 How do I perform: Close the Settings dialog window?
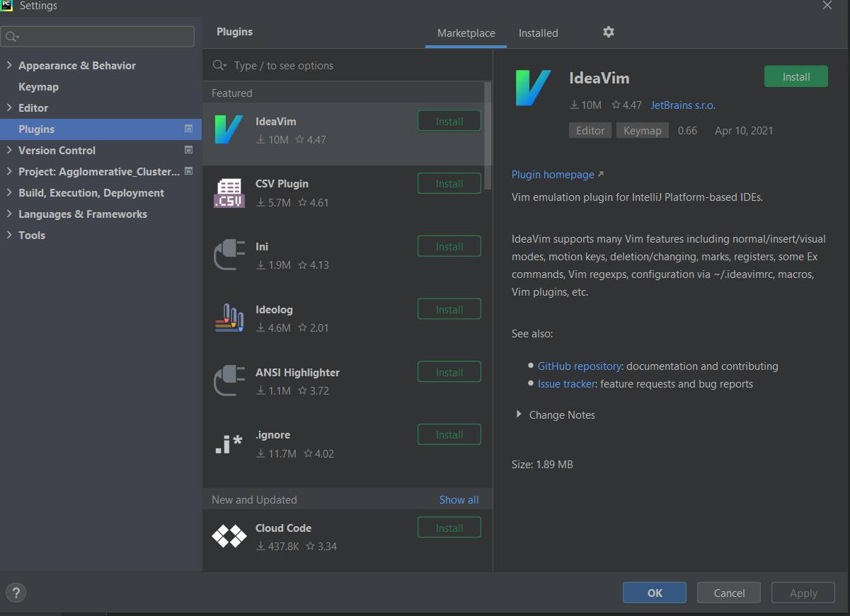click(x=827, y=6)
